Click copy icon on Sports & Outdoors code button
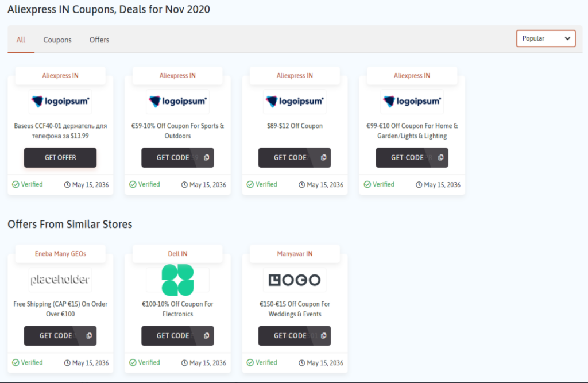This screenshot has width=588, height=383. click(206, 157)
